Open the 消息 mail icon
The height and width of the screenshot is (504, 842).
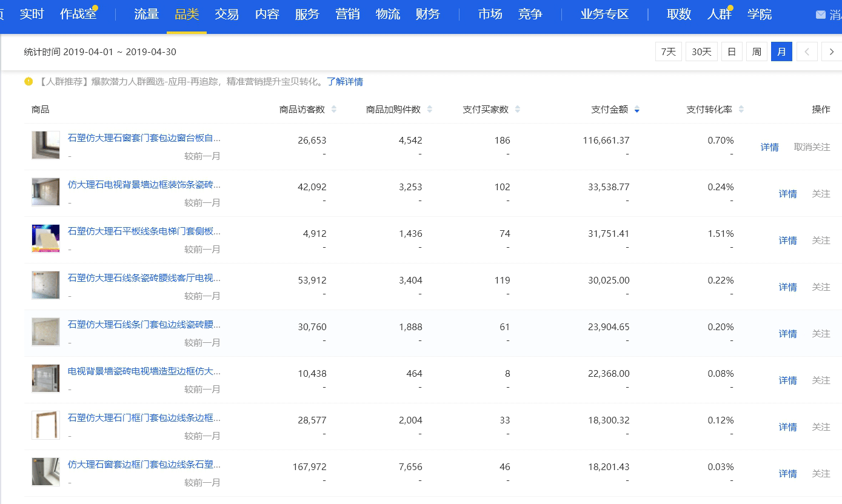(x=821, y=15)
